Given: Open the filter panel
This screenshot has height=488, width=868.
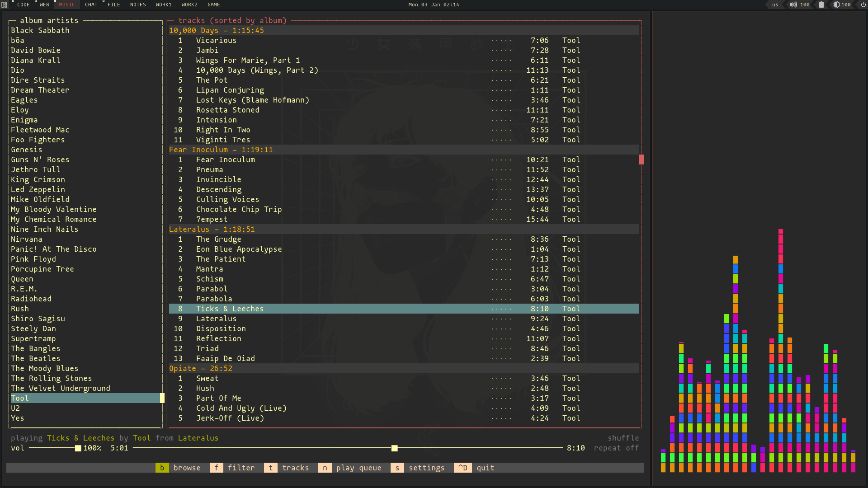Looking at the screenshot, I should 241,468.
